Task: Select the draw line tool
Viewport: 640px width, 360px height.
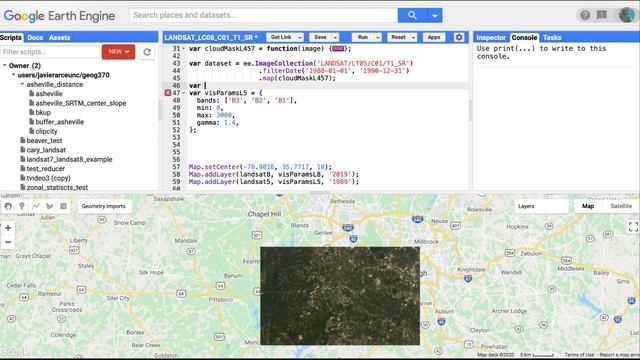Action: [x=36, y=206]
